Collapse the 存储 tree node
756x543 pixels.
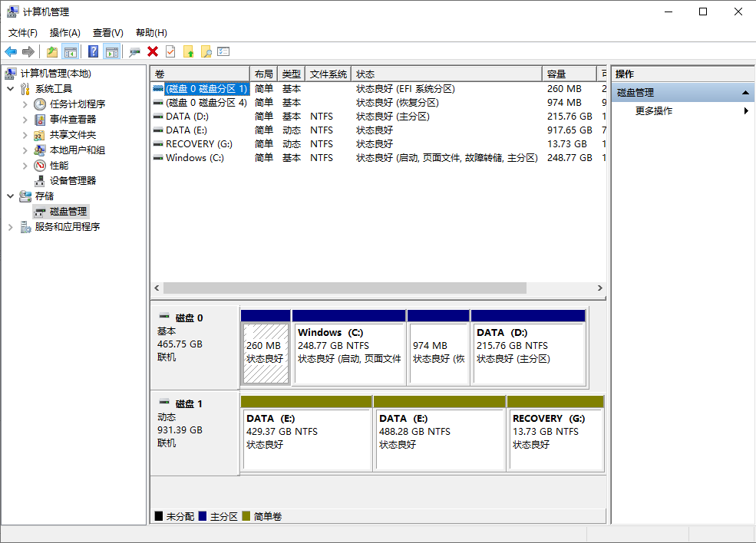click(x=11, y=196)
